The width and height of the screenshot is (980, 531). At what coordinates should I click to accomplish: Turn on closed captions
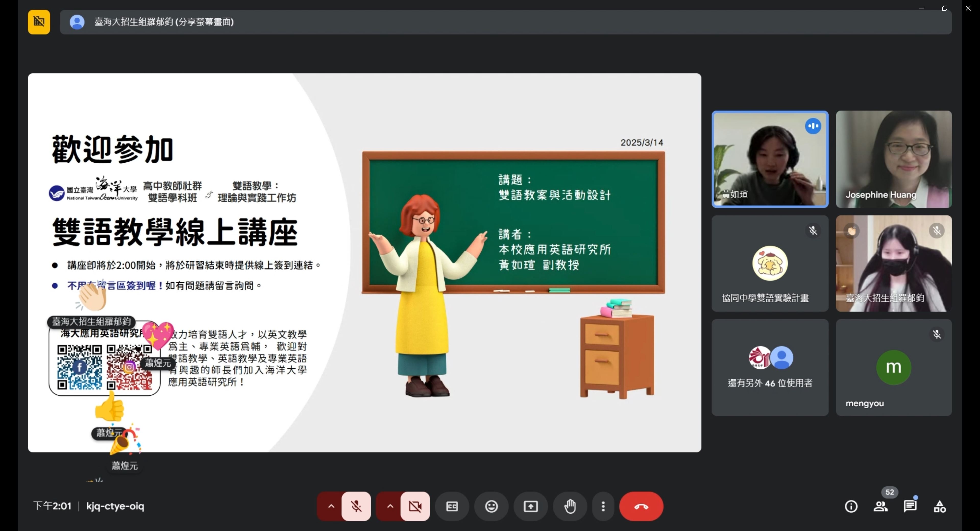coord(452,506)
